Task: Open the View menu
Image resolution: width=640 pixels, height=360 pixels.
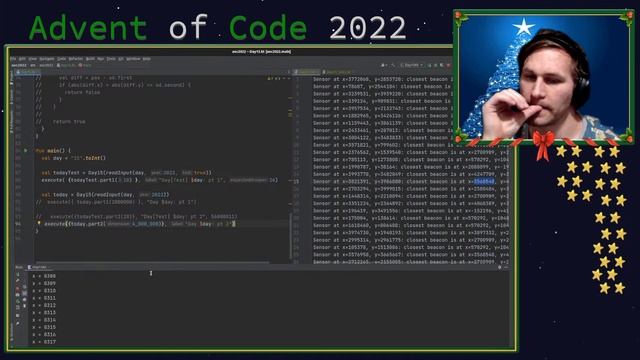Action: click(x=33, y=59)
